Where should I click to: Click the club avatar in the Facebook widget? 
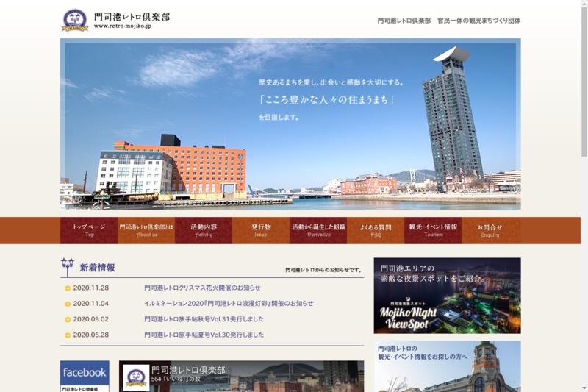coord(136,377)
